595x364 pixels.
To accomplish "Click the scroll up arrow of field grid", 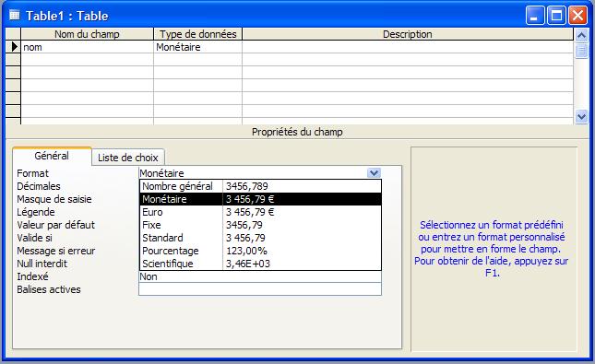I will tap(581, 36).
